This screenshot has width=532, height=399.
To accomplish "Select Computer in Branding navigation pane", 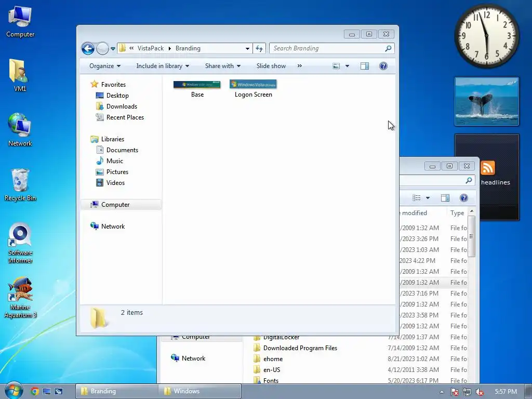I will 121,205.
